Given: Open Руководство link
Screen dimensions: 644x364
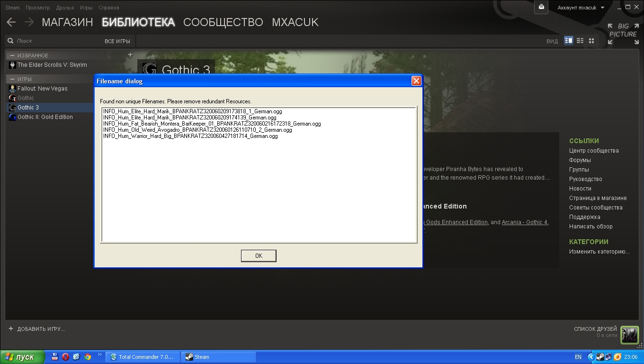Looking at the screenshot, I should tap(586, 179).
